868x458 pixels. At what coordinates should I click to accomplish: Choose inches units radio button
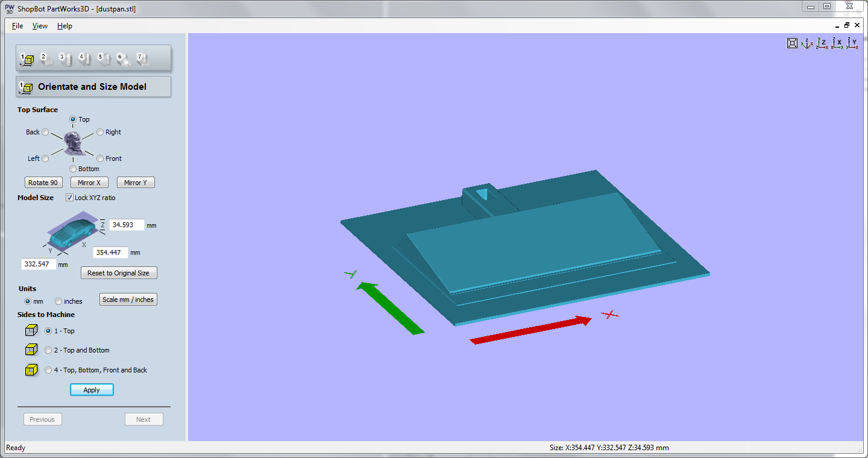click(58, 301)
